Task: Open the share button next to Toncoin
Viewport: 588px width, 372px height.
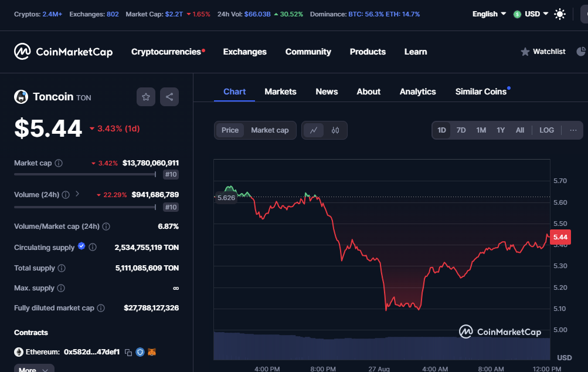Action: point(169,97)
